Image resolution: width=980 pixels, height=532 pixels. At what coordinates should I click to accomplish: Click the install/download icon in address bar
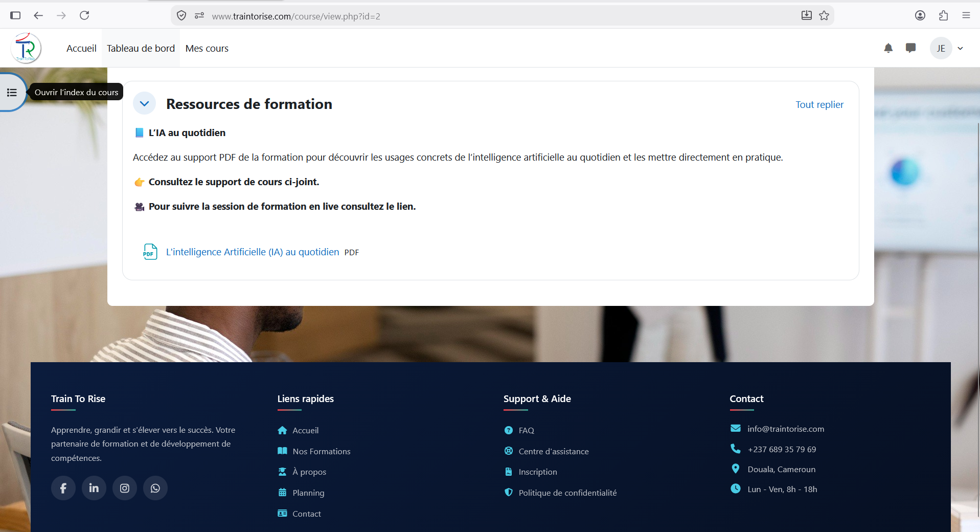pyautogui.click(x=807, y=15)
